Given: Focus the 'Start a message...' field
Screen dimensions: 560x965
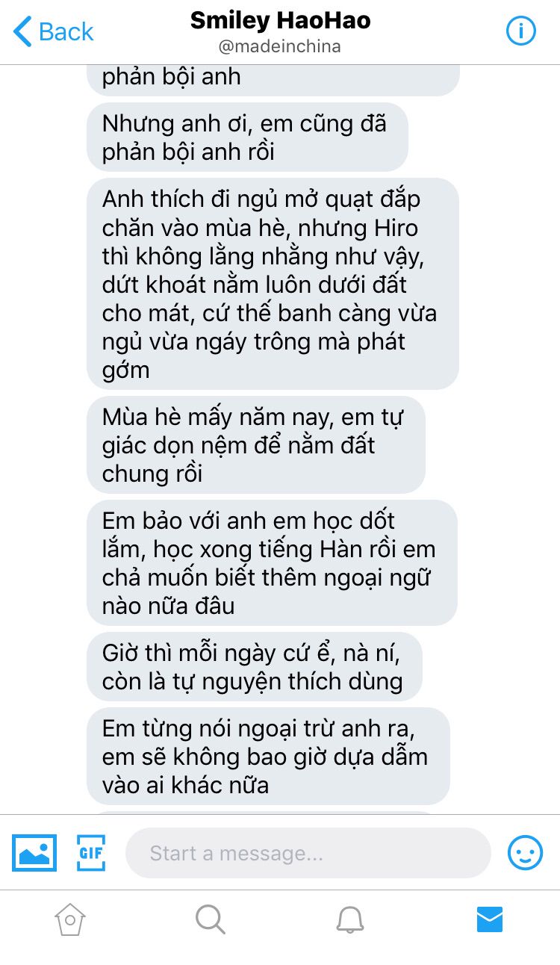Looking at the screenshot, I should click(x=308, y=853).
